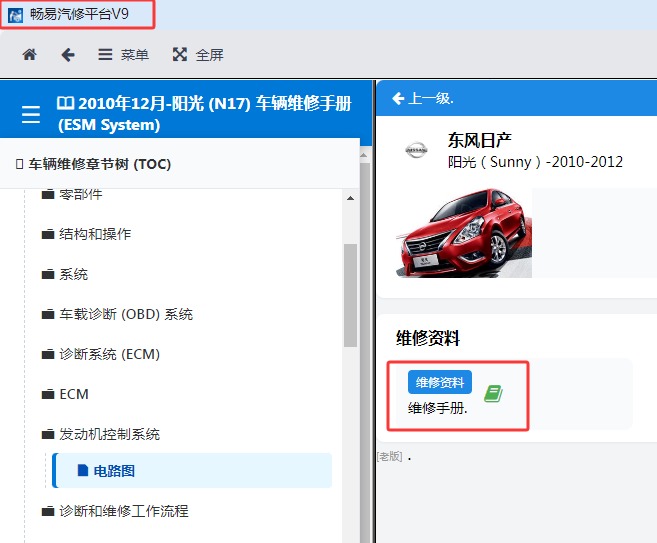Click 阳光（Sunny）-2010-2012 model text

[x=535, y=162]
